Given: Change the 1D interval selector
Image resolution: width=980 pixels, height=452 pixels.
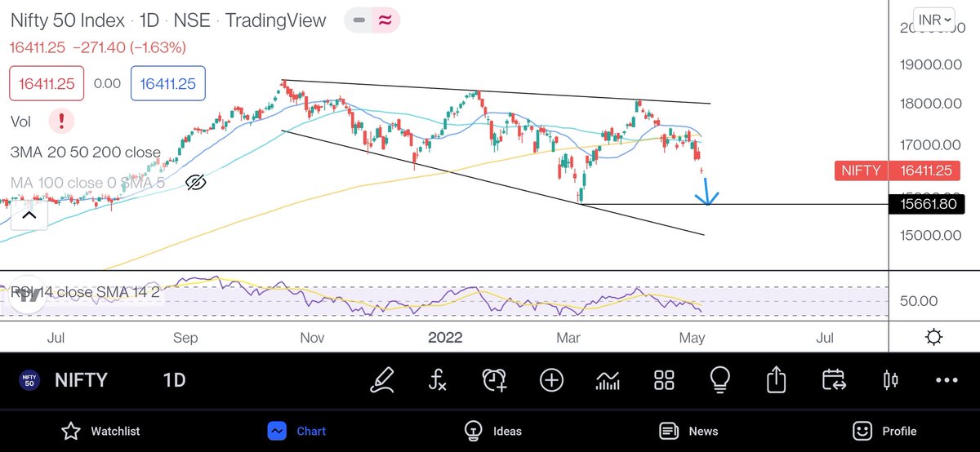Looking at the screenshot, I should pos(174,381).
